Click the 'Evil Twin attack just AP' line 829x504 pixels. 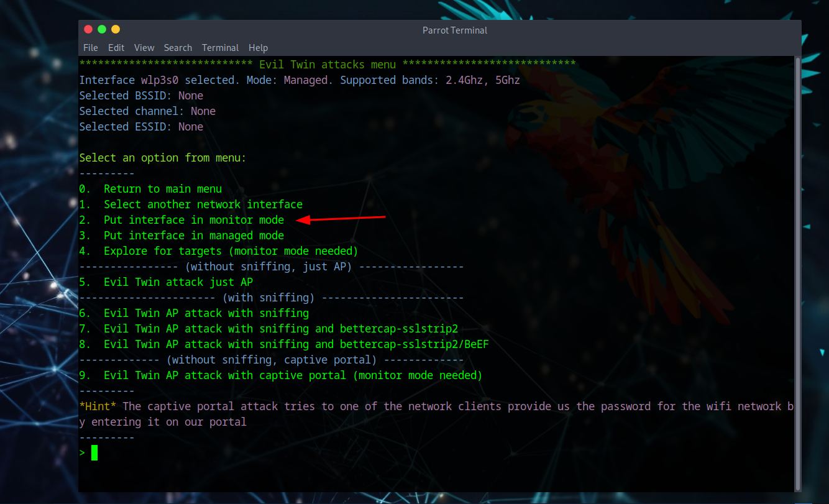[x=178, y=282]
